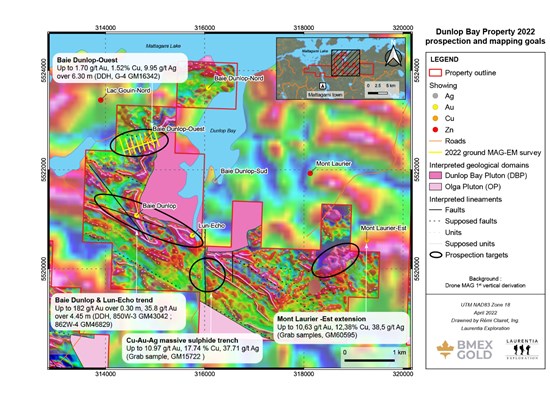Screen dimensions: 550x413
Task: Click the Interpreted lineaments heading
Action: pyautogui.click(x=465, y=199)
